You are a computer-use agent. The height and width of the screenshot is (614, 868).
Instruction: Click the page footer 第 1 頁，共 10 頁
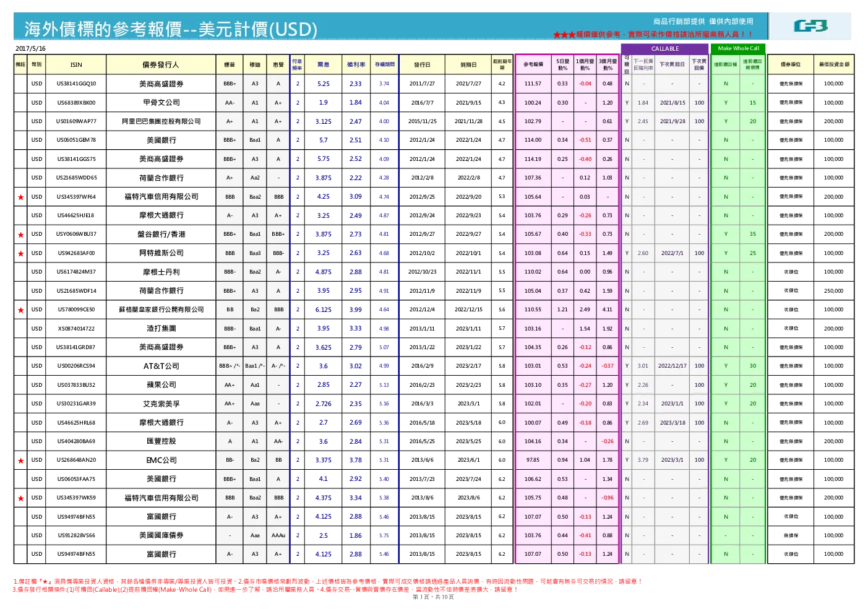point(433,597)
